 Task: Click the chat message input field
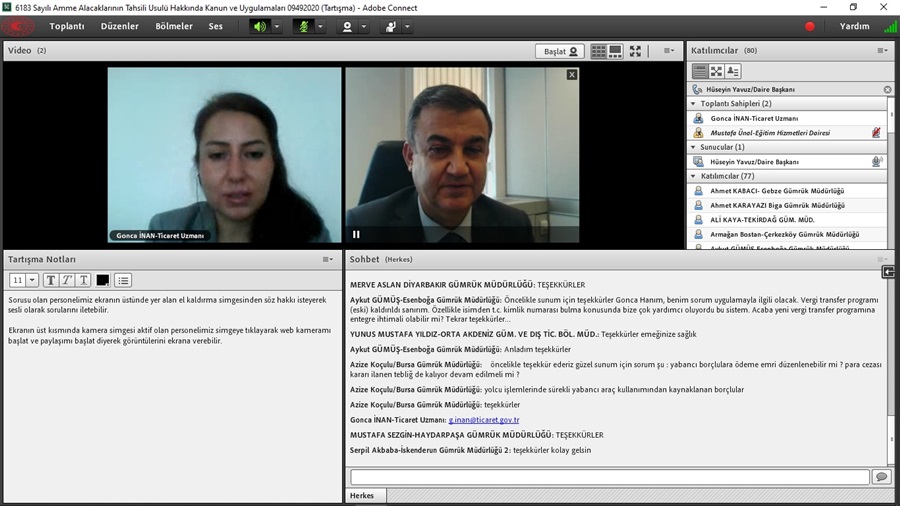tap(610, 477)
